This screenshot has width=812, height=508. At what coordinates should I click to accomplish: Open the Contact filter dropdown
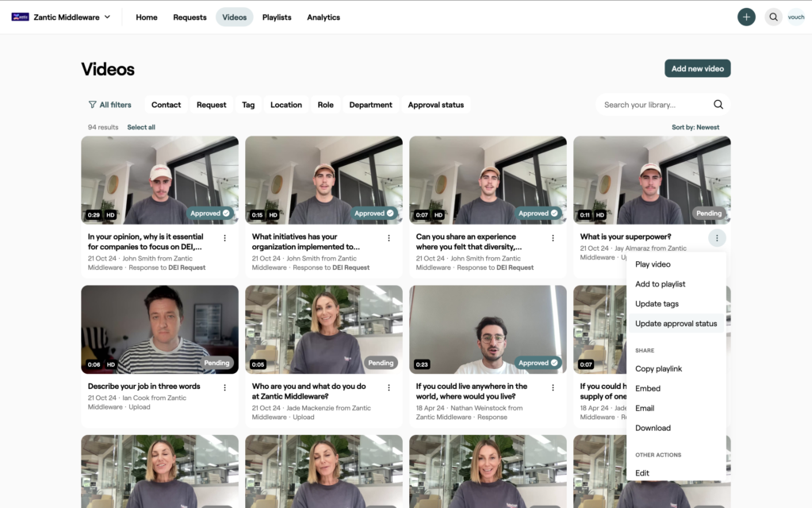point(167,105)
